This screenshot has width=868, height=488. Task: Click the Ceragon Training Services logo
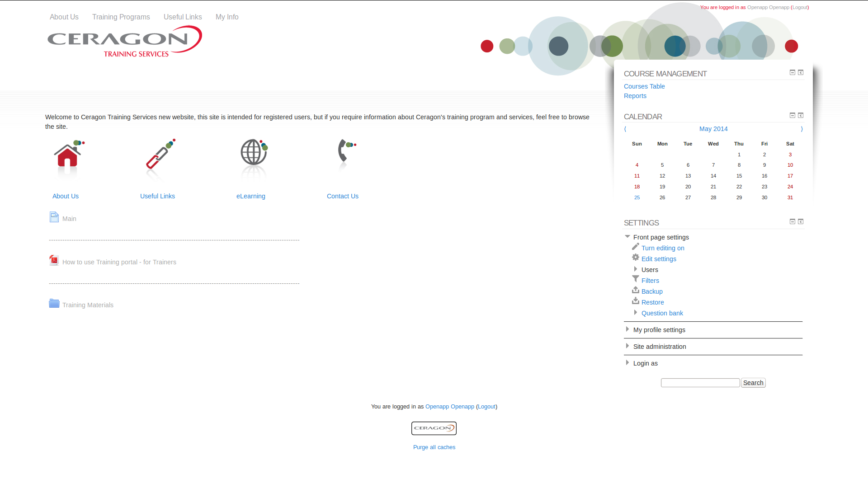point(125,41)
